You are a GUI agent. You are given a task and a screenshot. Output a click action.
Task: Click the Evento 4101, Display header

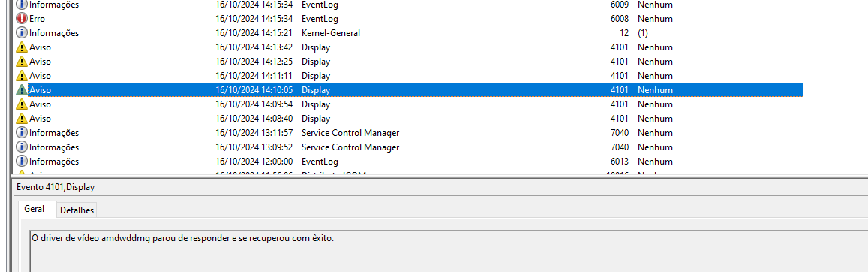56,187
